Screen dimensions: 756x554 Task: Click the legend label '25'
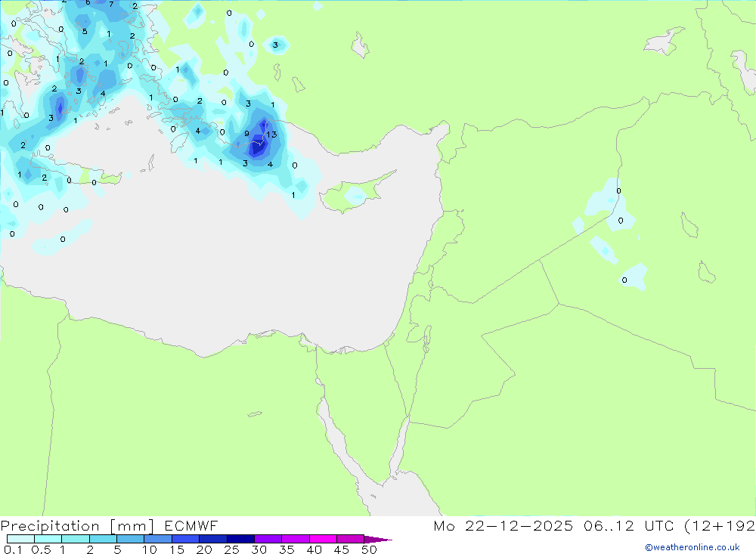point(231,549)
